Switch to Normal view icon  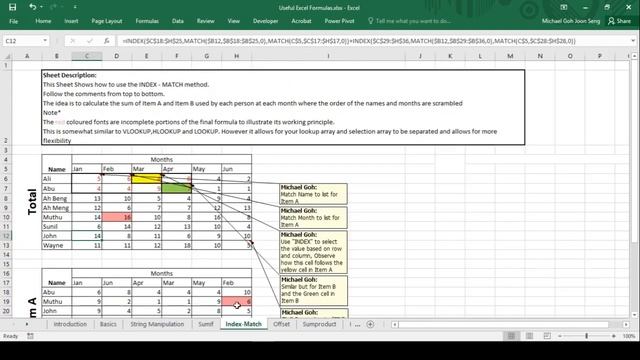pos(511,336)
